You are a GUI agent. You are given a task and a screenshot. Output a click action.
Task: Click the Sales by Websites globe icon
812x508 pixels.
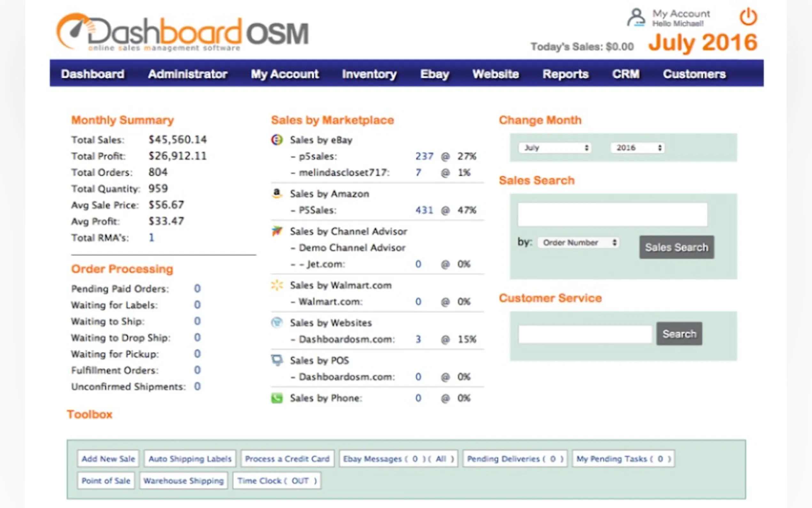[x=277, y=322]
